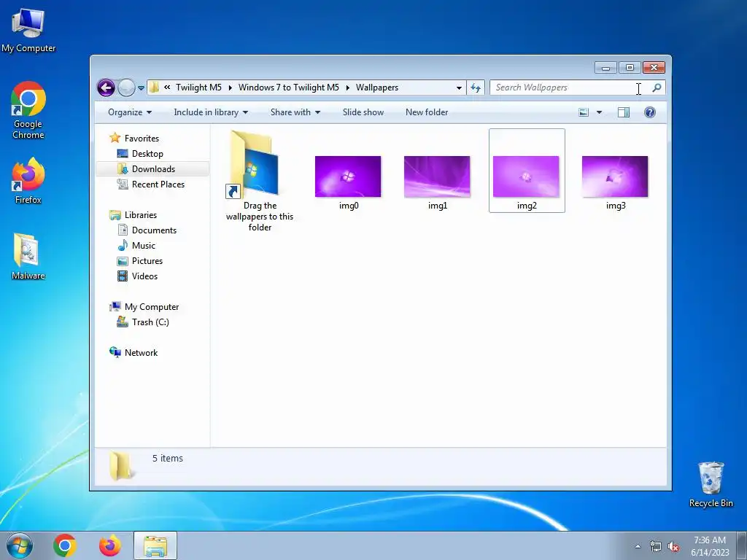Open the Organize menu

tap(130, 112)
